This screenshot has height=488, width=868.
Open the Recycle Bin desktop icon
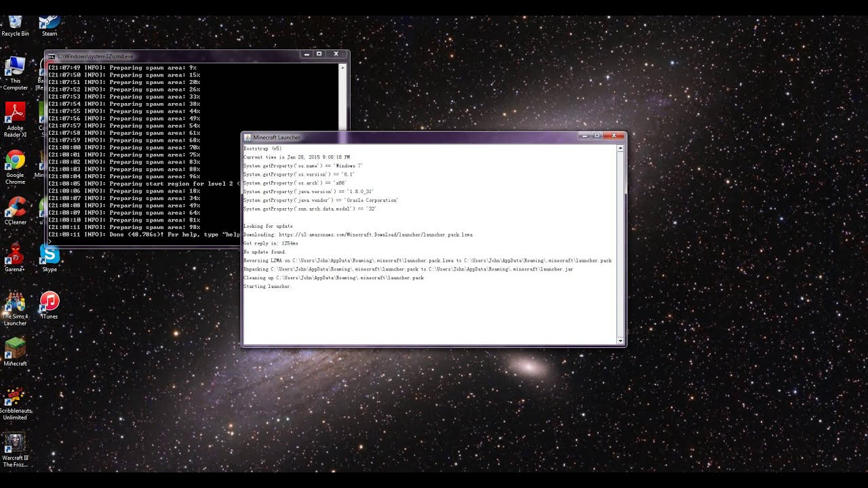click(15, 26)
